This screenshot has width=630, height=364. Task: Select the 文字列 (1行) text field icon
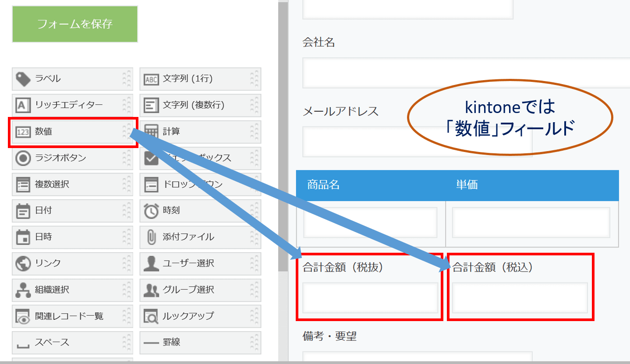200,78
